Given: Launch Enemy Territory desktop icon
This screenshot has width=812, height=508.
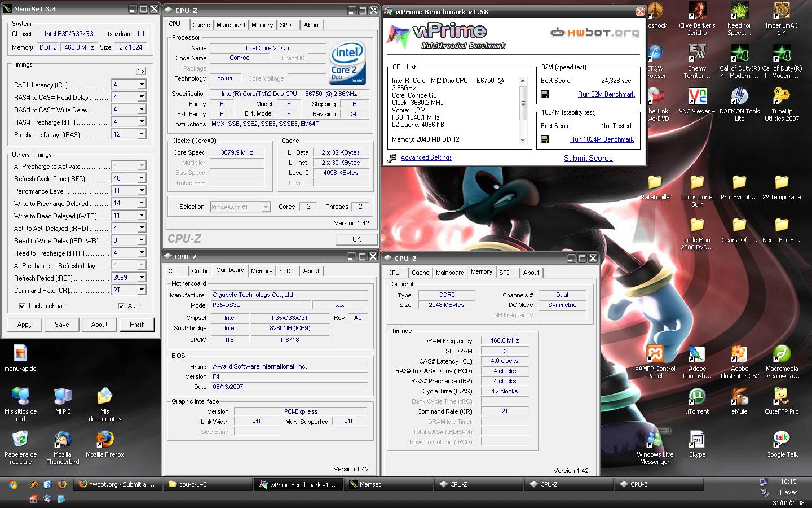Looking at the screenshot, I should [697, 61].
